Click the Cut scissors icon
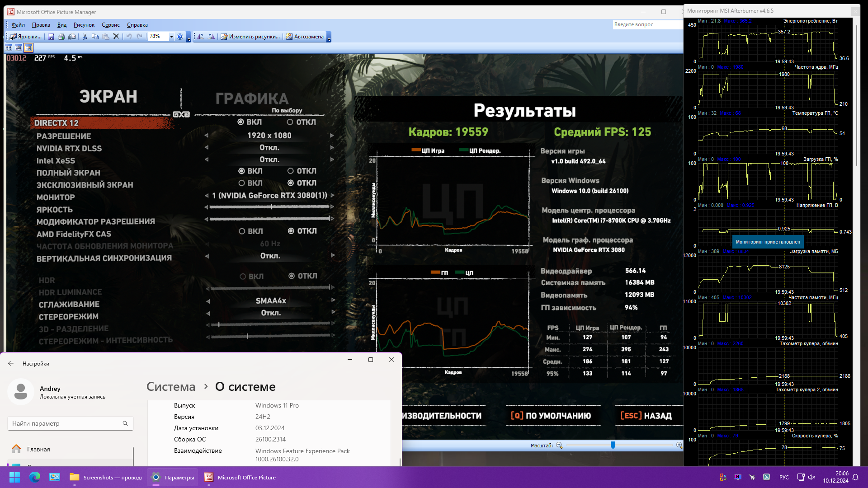 pyautogui.click(x=85, y=37)
